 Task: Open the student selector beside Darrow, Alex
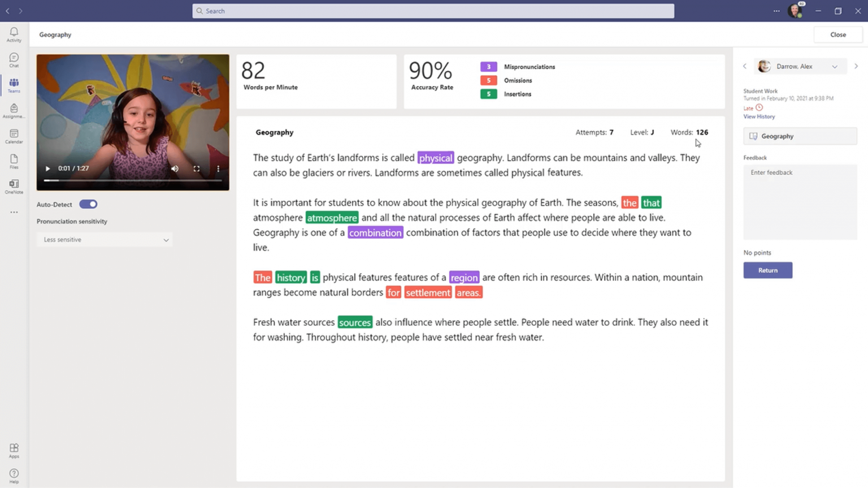pyautogui.click(x=836, y=66)
